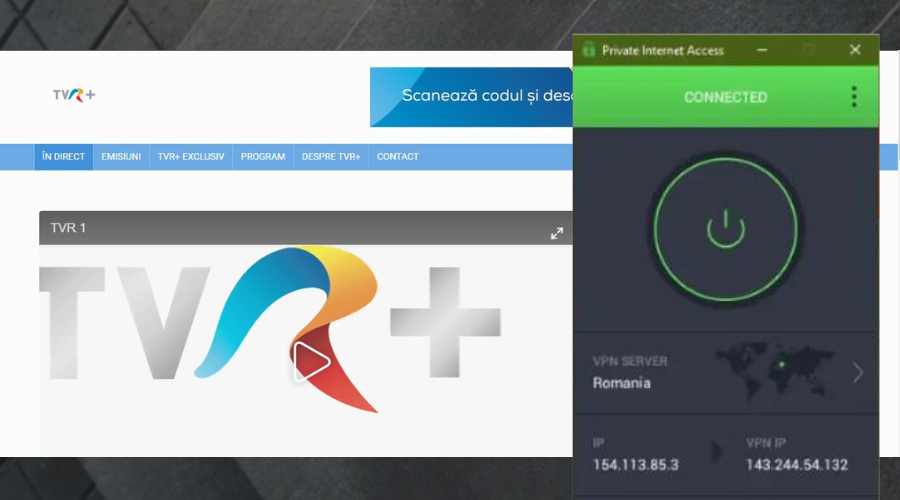Go to PROGRAM section
The height and width of the screenshot is (500, 900).
click(x=263, y=157)
